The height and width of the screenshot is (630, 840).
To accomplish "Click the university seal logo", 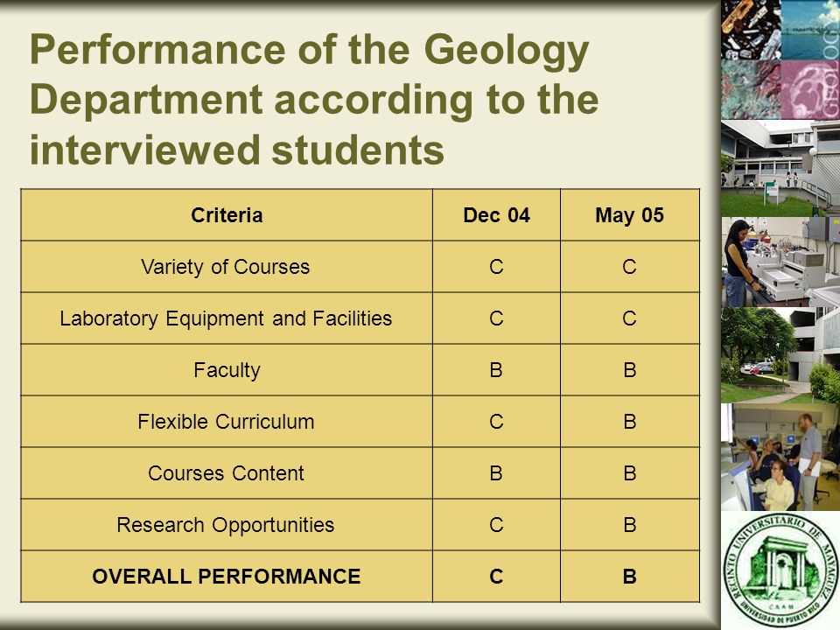I will 781,570.
